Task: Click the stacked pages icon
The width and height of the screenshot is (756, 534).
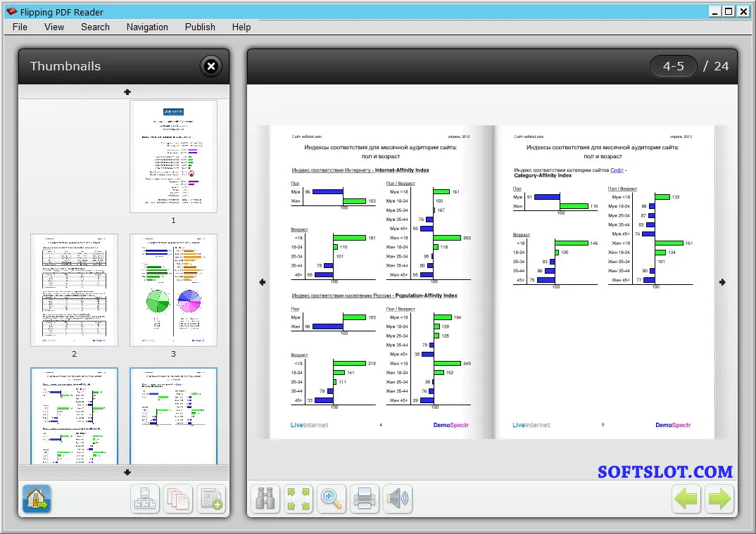Action: 178,499
